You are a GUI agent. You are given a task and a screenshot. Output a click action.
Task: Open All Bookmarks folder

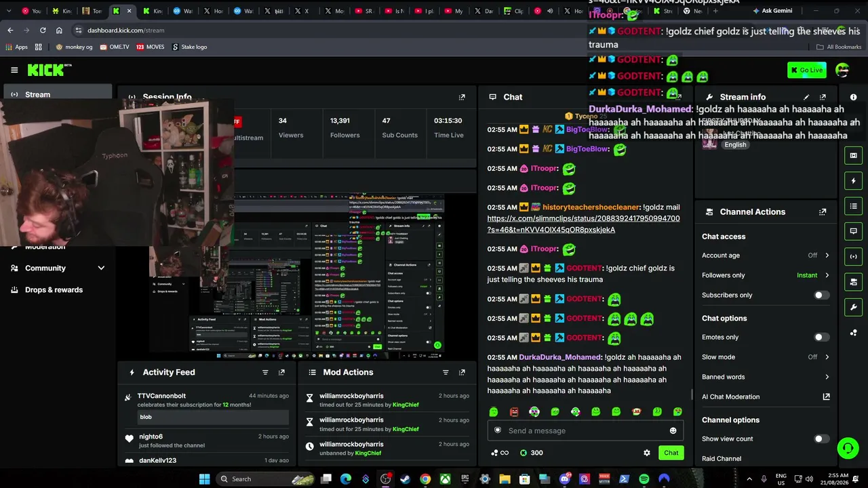point(839,47)
